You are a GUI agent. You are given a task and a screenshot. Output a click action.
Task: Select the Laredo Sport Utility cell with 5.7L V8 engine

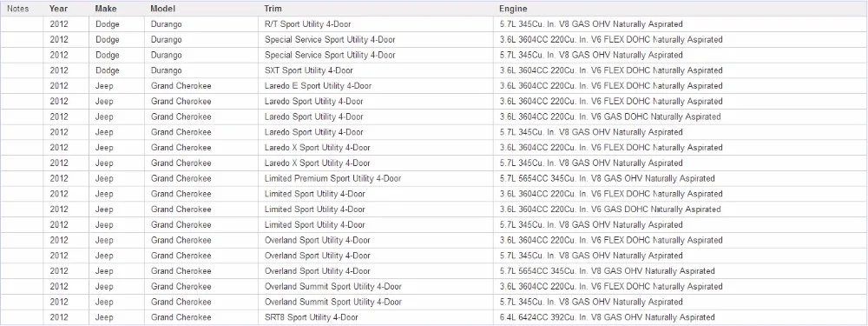point(376,132)
